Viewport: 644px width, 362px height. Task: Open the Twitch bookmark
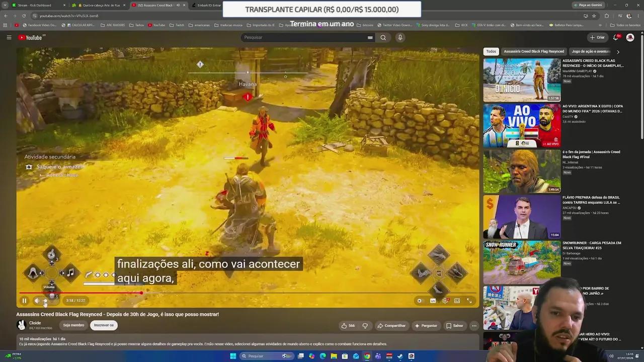tap(177, 25)
